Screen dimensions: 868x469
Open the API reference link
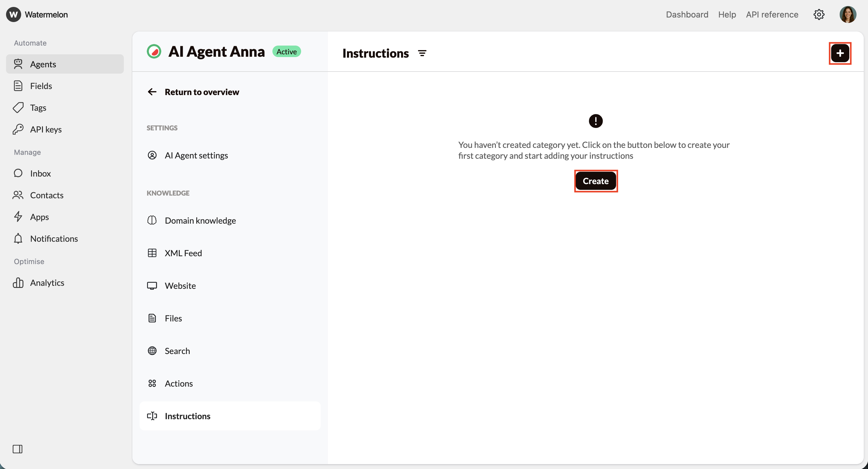point(772,14)
